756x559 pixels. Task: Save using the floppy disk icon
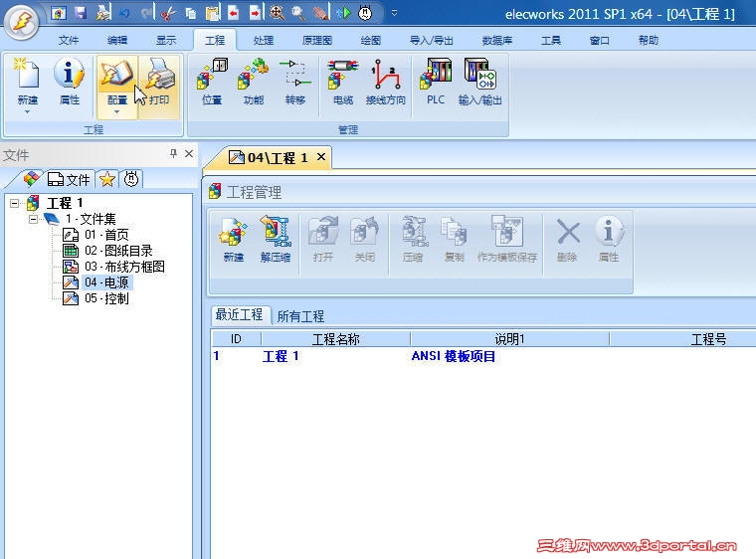pyautogui.click(x=81, y=13)
